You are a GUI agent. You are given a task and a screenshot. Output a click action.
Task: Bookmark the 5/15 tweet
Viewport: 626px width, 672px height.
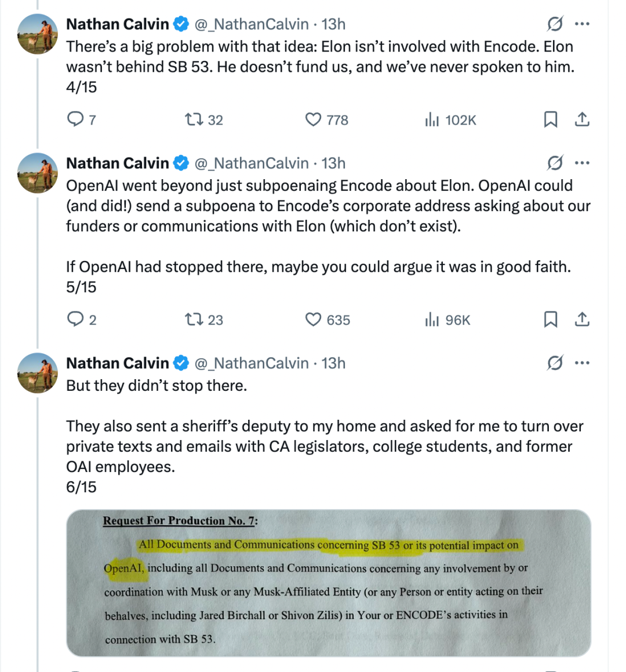(x=551, y=319)
